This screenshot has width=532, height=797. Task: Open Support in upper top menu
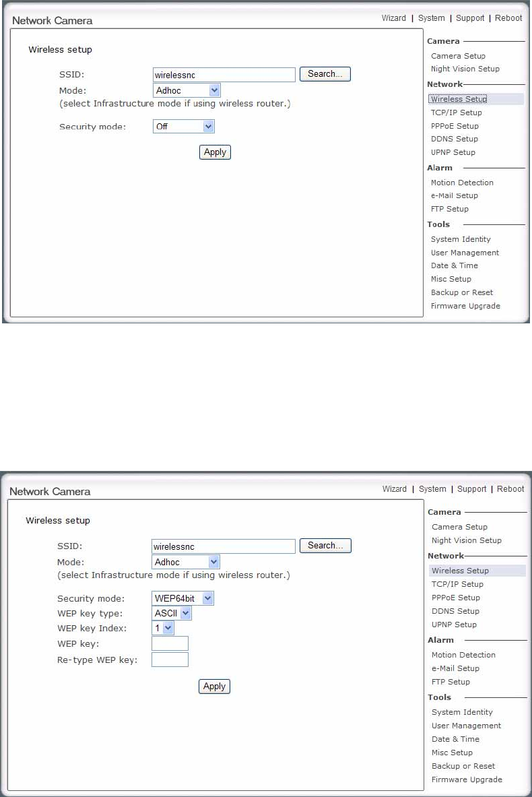click(470, 18)
